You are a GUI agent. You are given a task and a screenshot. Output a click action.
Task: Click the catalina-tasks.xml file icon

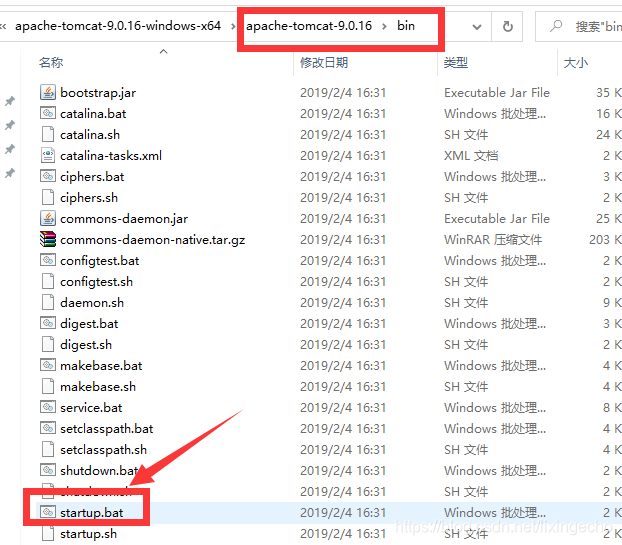48,155
